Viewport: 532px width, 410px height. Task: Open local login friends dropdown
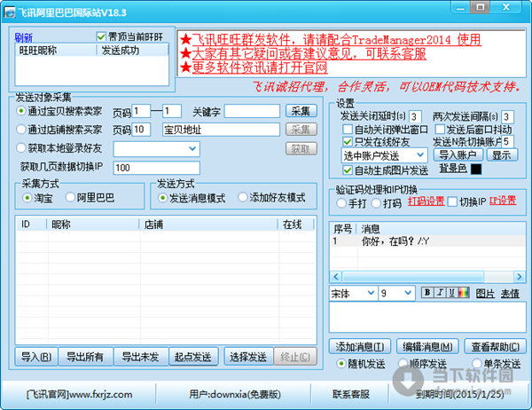point(192,149)
